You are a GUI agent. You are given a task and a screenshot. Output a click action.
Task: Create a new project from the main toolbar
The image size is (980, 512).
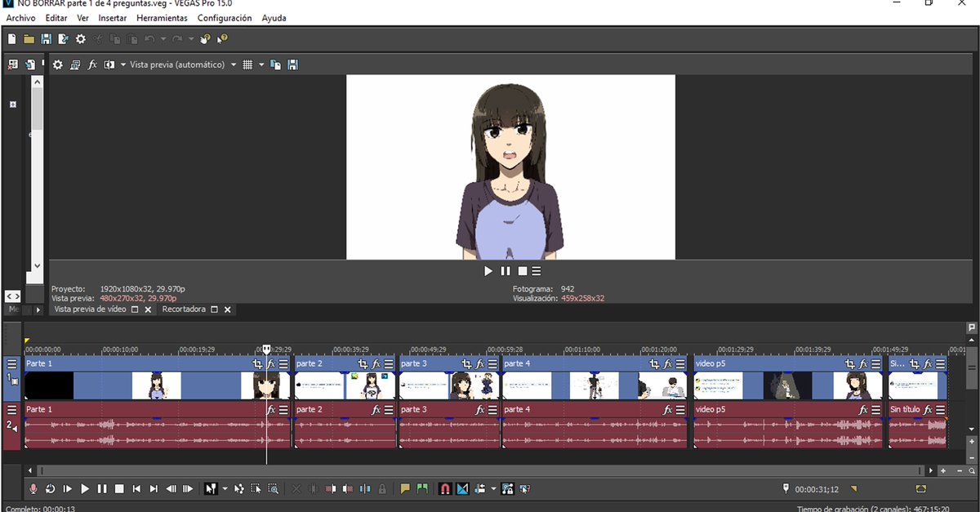[x=11, y=38]
